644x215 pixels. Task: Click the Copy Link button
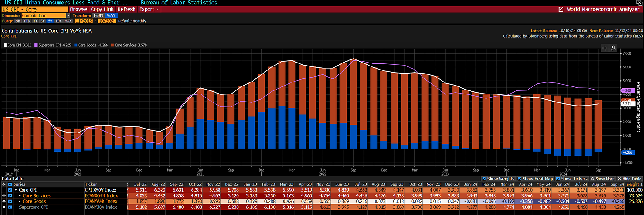point(103,9)
